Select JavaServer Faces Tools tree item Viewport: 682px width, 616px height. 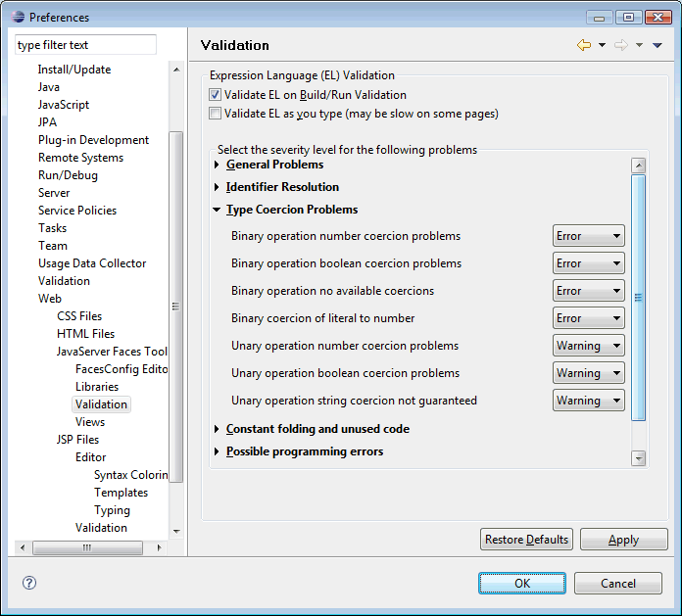[x=112, y=352]
